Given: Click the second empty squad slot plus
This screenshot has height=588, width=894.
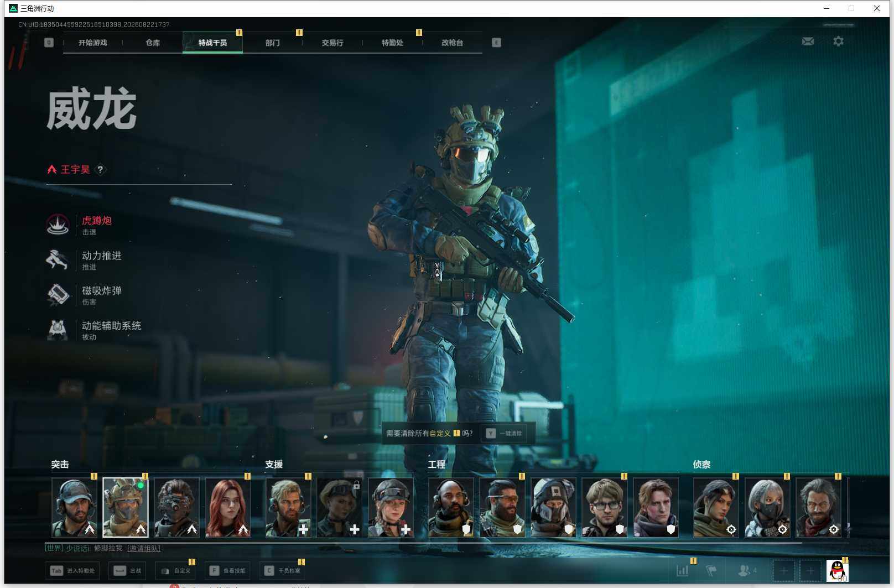Looking at the screenshot, I should point(810,570).
